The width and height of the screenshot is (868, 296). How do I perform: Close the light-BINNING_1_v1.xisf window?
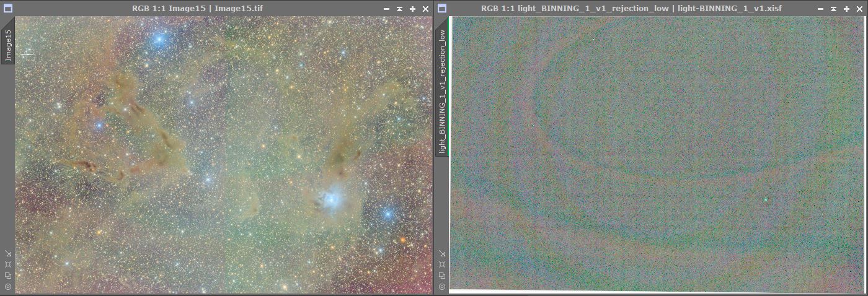[859, 9]
